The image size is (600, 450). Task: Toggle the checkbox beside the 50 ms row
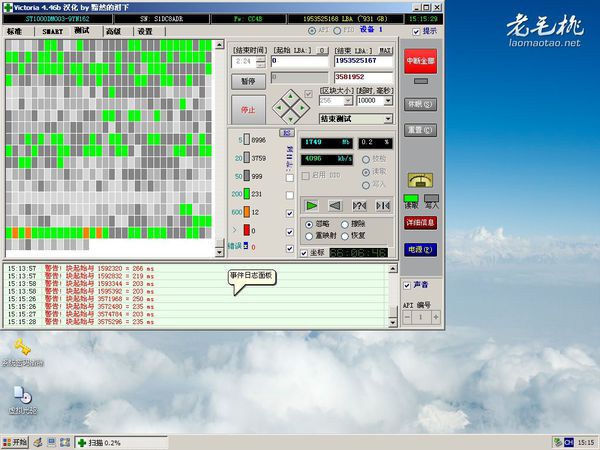pyautogui.click(x=290, y=178)
